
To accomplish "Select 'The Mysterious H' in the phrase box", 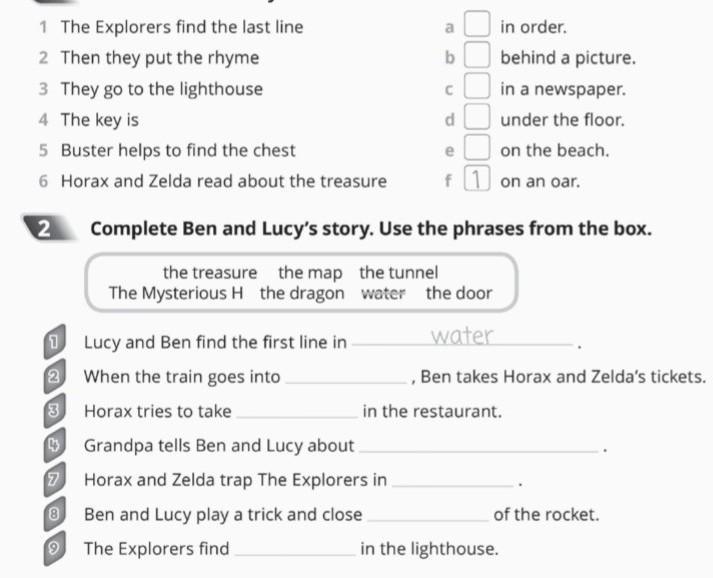I will 177,294.
